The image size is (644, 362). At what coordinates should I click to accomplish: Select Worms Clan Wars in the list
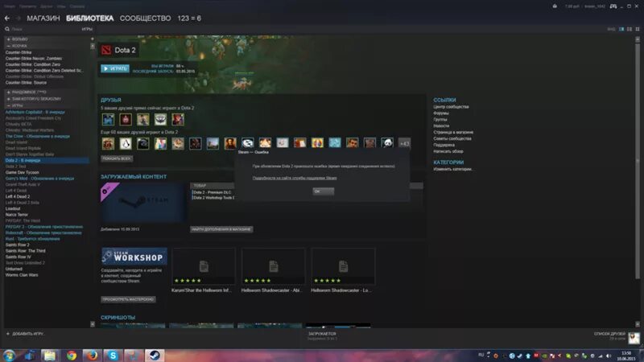click(22, 275)
